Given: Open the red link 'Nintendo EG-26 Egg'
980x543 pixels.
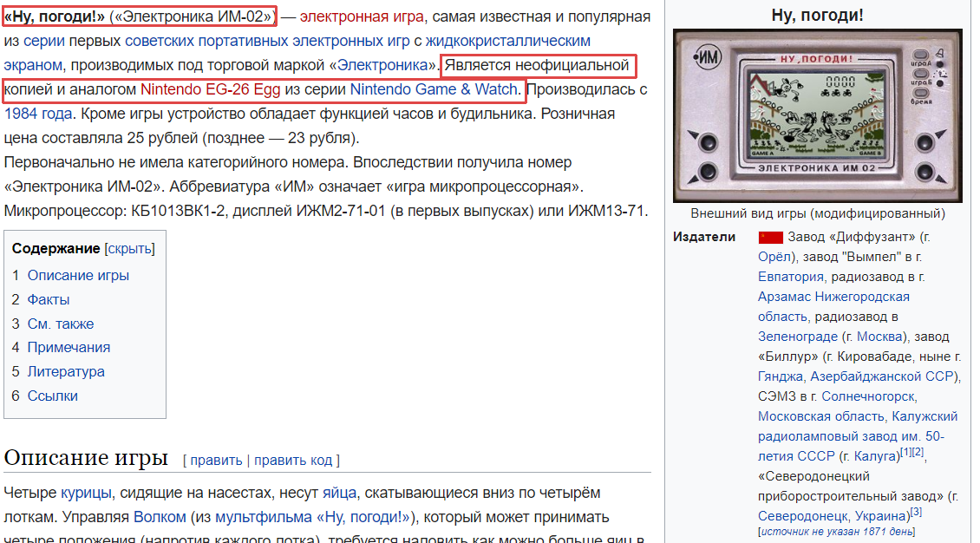Looking at the screenshot, I should point(210,89).
